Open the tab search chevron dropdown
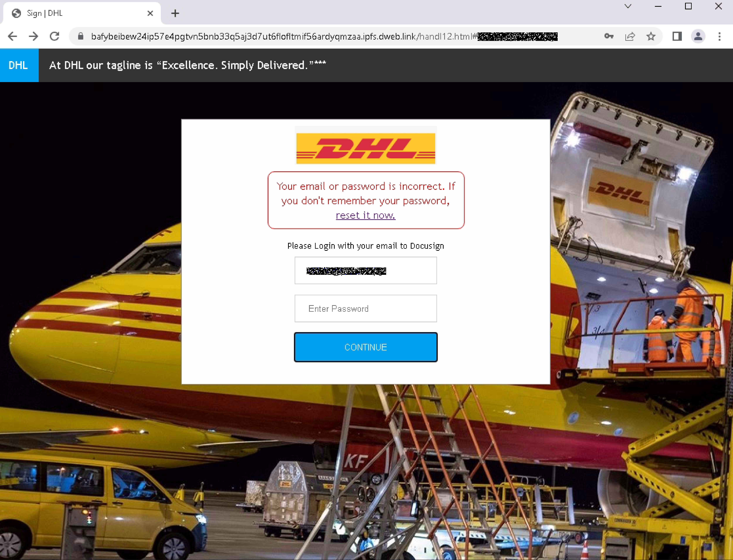The image size is (733, 560). click(628, 6)
